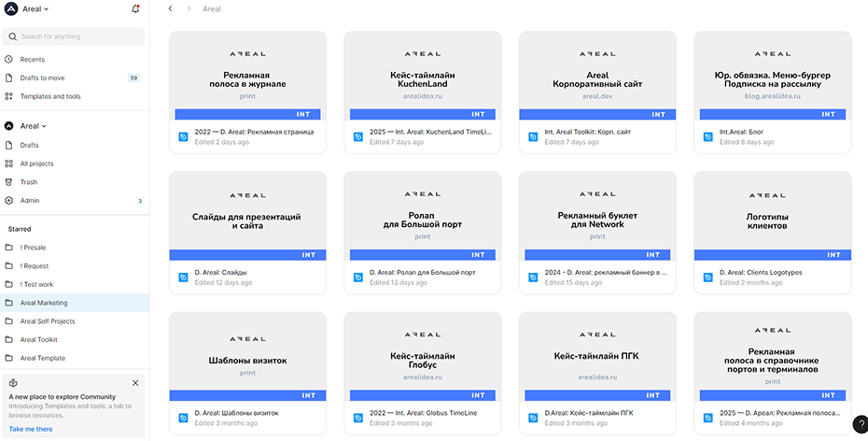The image size is (868, 441).
Task: Open the Логотипы клиентов file thumbnail
Action: 772,210
